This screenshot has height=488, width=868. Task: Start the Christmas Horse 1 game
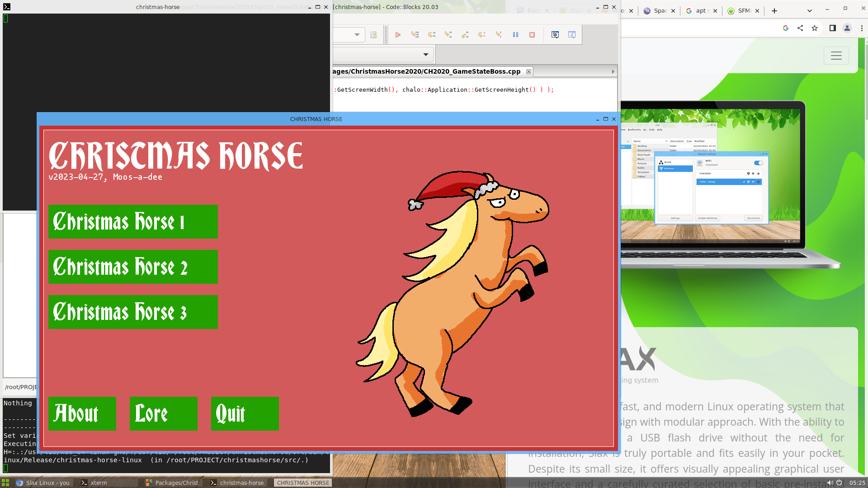[x=133, y=222]
